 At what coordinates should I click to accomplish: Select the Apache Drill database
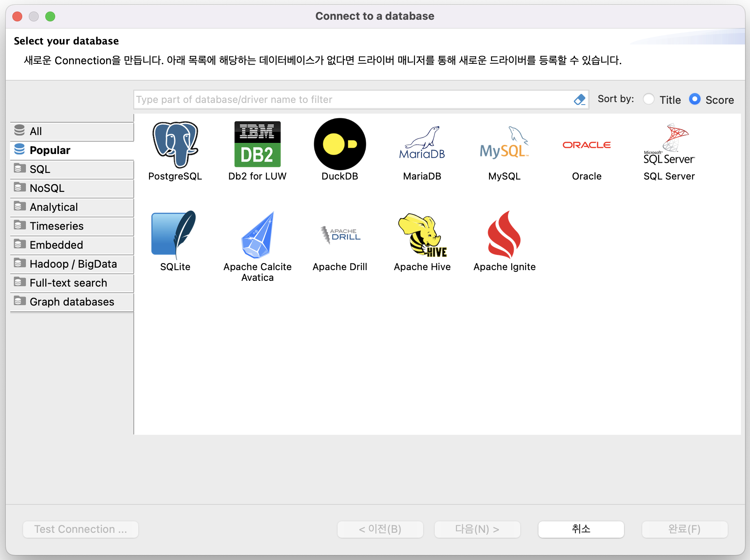340,236
